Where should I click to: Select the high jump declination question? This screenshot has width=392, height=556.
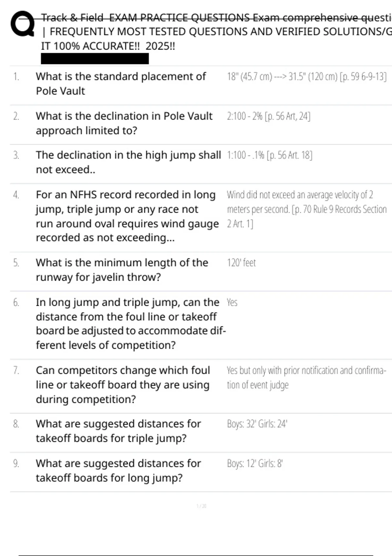point(128,162)
